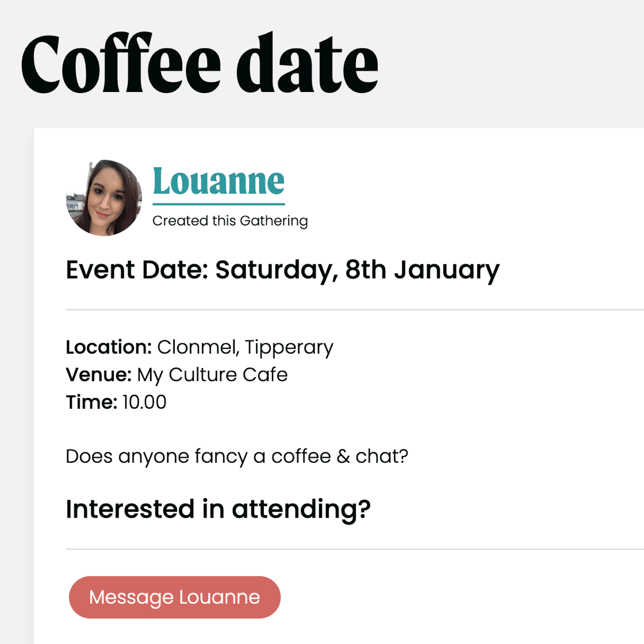Click the "Coffee date" page title
This screenshot has width=644, height=644.
[x=200, y=64]
